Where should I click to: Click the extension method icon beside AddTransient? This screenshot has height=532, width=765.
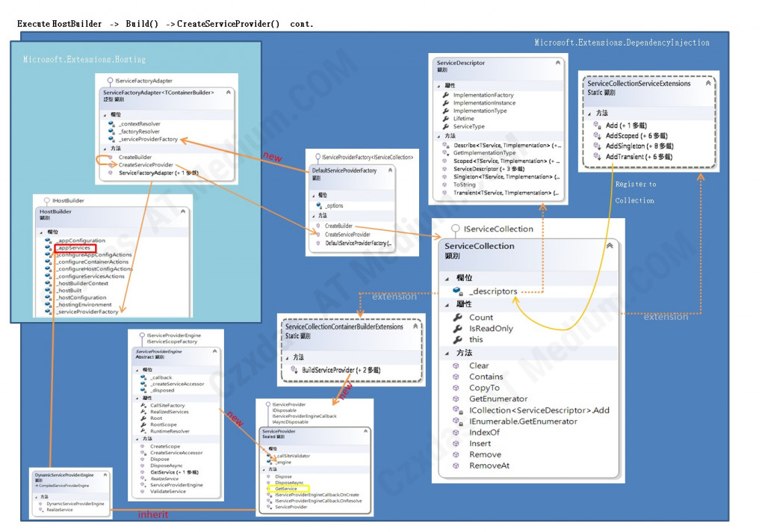[x=597, y=157]
